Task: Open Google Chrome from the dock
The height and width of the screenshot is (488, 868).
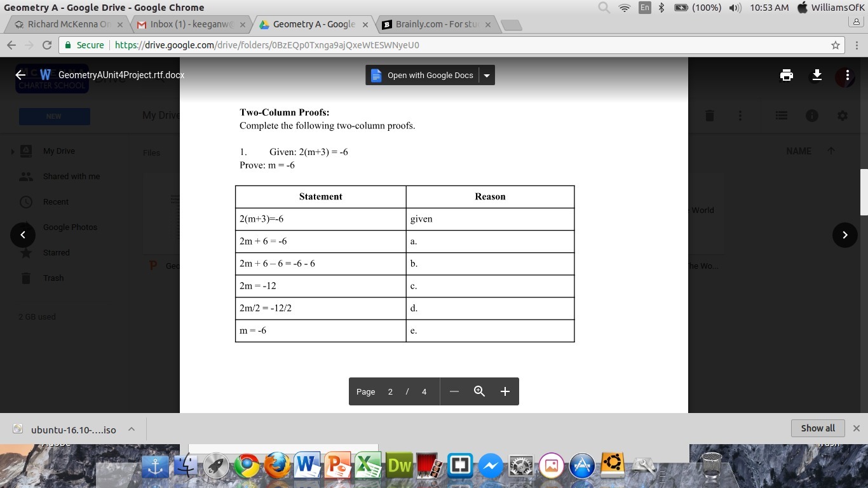Action: (x=247, y=466)
